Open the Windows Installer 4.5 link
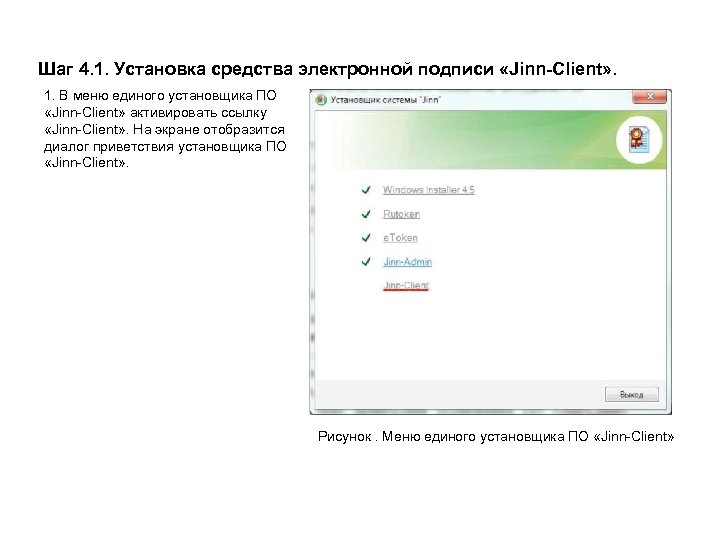Viewport: 720px width, 540px height. click(x=428, y=190)
